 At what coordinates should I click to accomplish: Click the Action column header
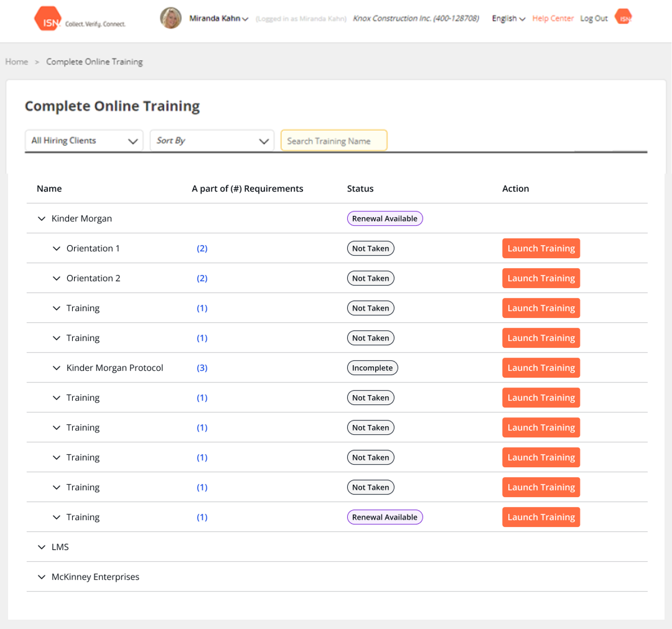(516, 189)
